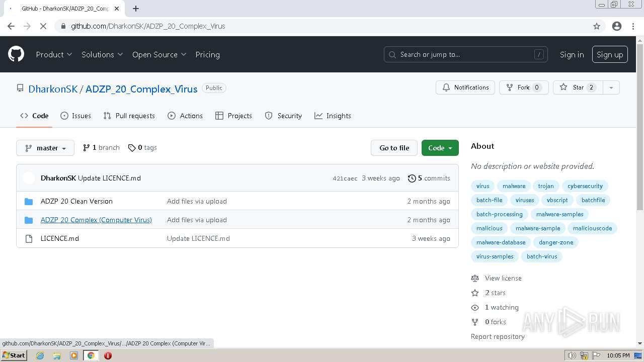Click the Sign in link
The height and width of the screenshot is (362, 644).
tap(572, 54)
